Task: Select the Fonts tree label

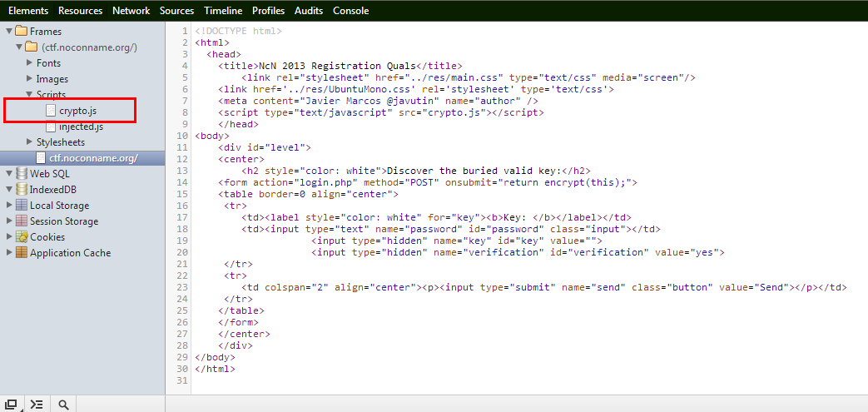Action: click(49, 63)
